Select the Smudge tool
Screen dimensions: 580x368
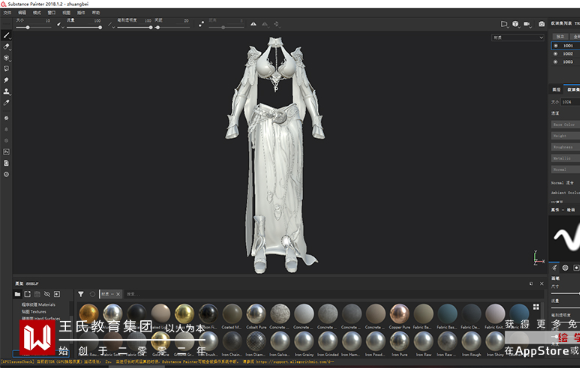tap(6, 80)
